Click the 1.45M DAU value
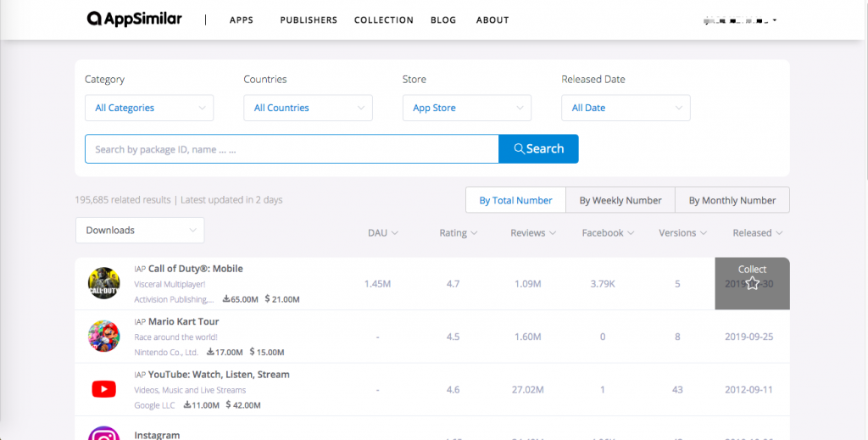868x440 pixels. [377, 284]
